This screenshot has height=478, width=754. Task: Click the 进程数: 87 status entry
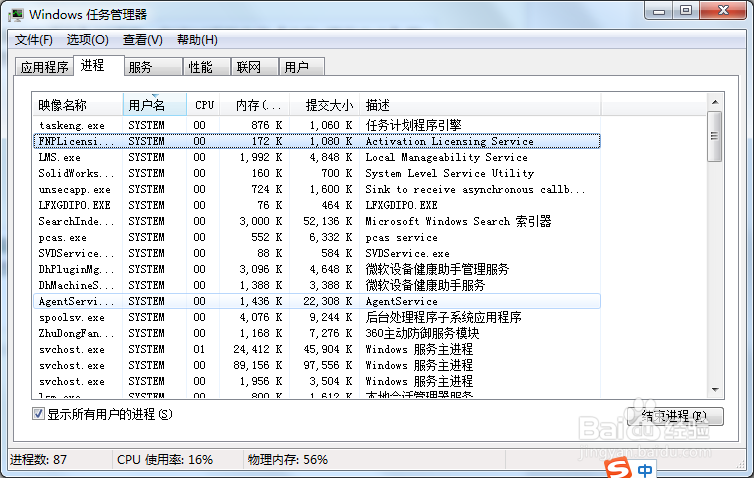coord(38,460)
